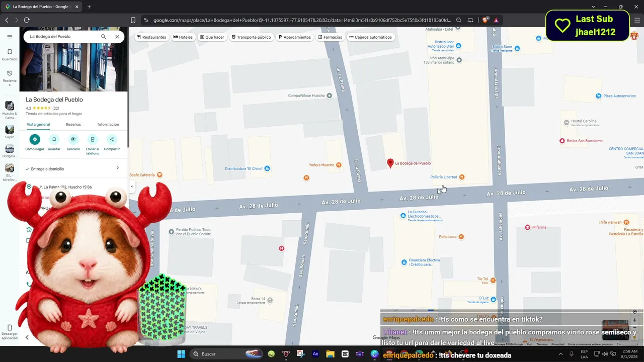Open the Windows Start menu
This screenshot has height=362, width=644.
181,354
